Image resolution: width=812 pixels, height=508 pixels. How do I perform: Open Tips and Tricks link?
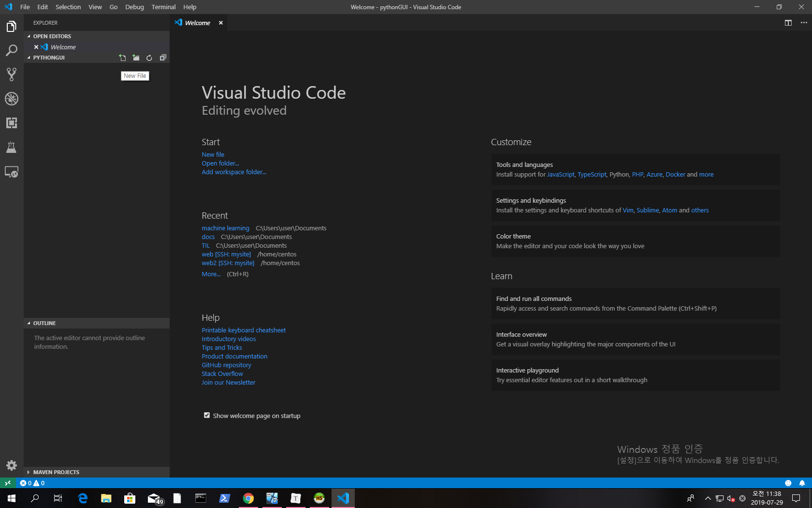click(x=222, y=347)
